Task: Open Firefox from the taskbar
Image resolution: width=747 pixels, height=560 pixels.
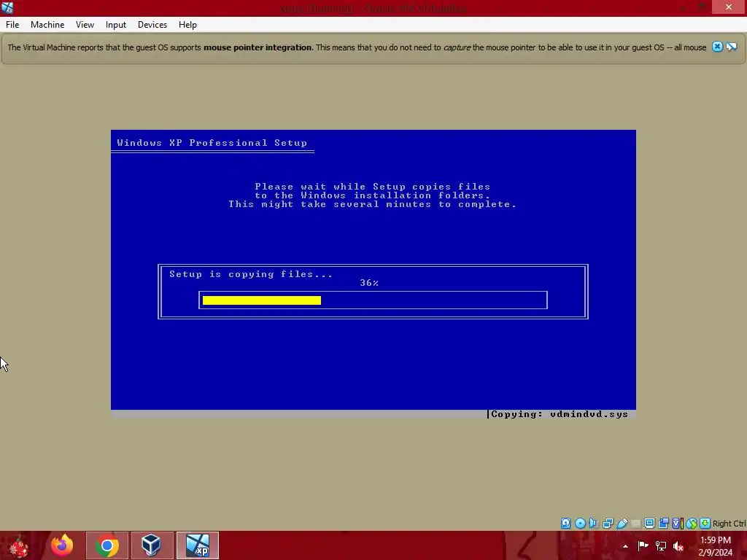Action: pos(62,545)
